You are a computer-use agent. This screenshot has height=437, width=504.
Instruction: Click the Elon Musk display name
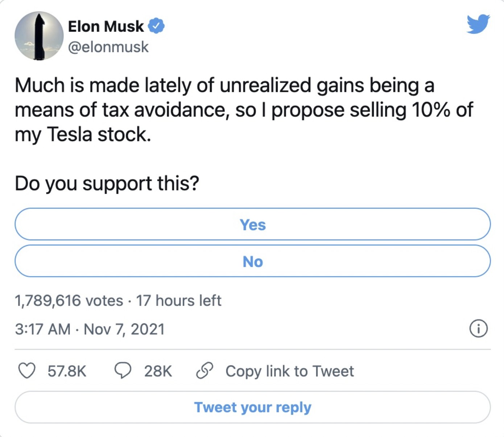click(106, 26)
